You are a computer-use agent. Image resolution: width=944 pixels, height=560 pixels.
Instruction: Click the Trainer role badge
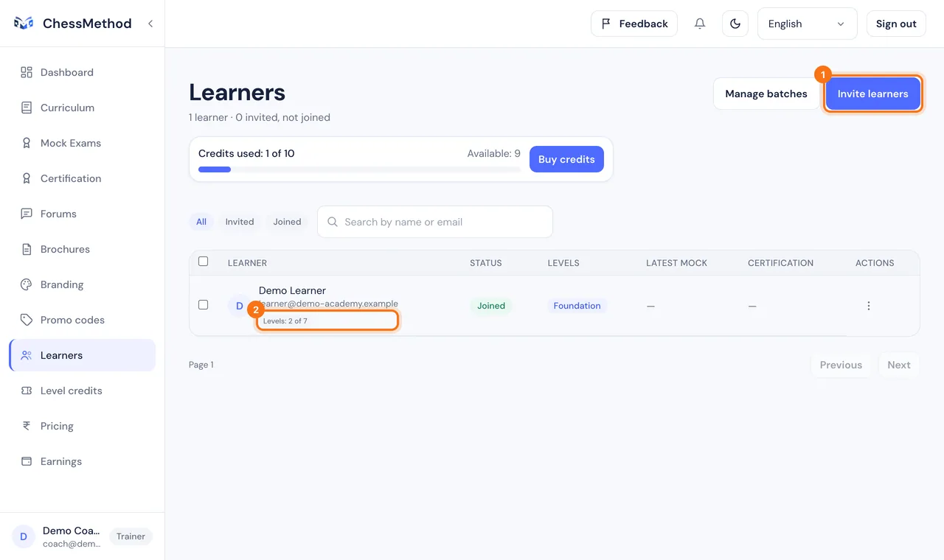tap(131, 536)
